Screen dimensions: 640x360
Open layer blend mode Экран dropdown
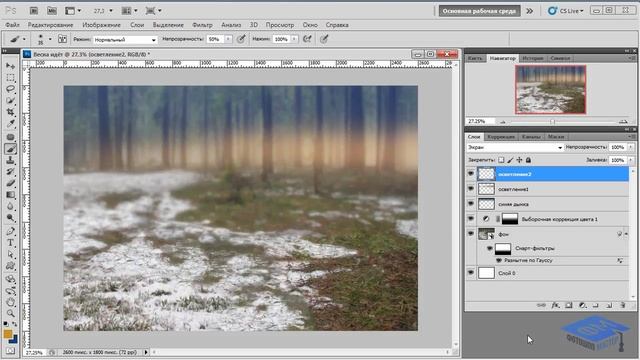515,147
